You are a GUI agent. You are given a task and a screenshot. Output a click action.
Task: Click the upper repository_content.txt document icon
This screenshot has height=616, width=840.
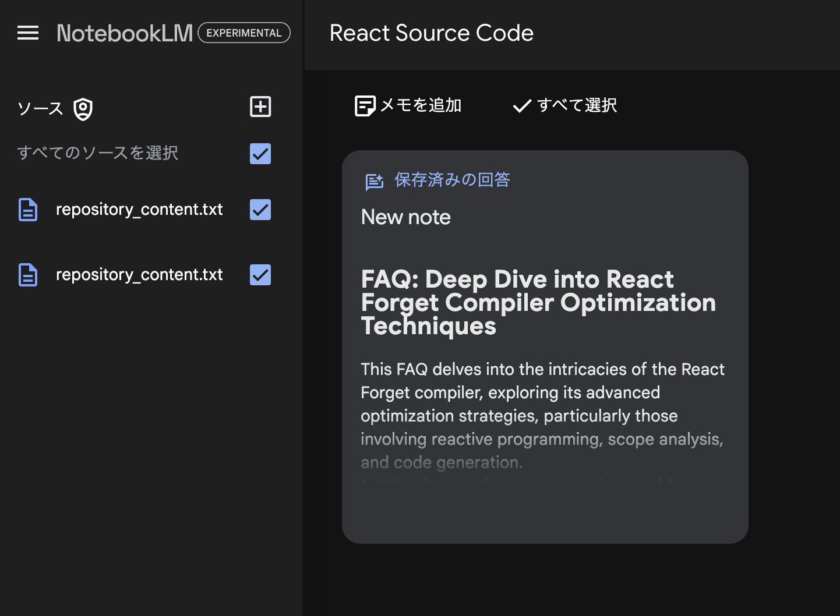28,210
